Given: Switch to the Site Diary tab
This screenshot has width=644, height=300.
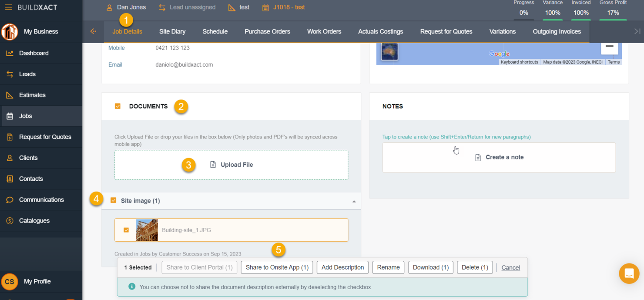Looking at the screenshot, I should pyautogui.click(x=172, y=31).
